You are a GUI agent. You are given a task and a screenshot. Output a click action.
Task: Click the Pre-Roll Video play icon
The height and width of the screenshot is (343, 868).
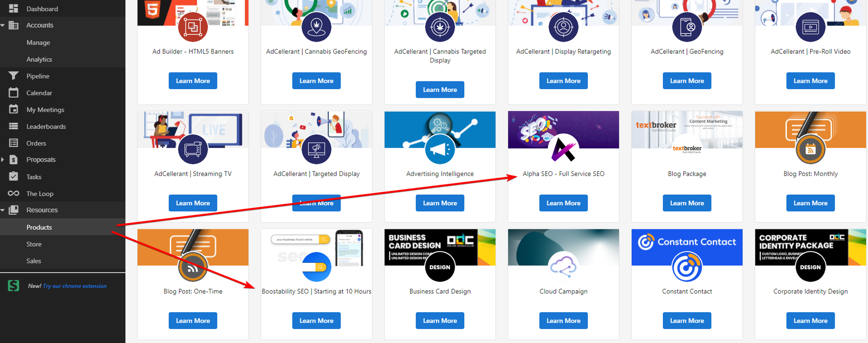coord(810,27)
